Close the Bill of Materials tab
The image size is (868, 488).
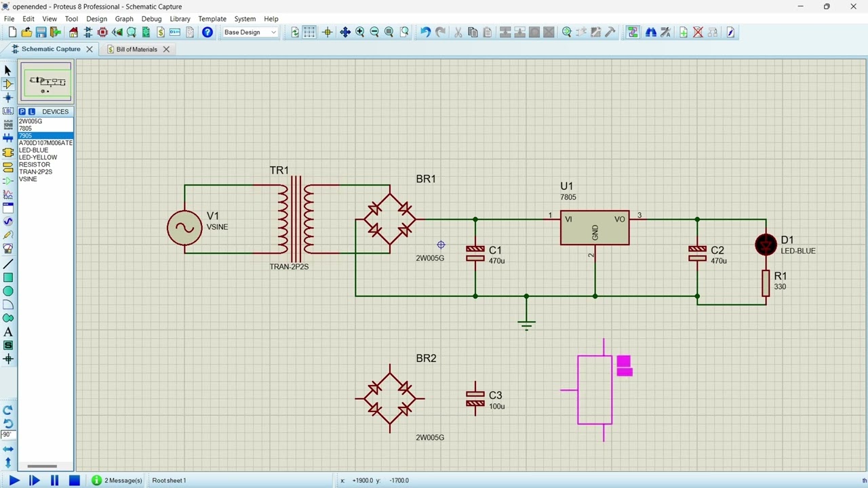pos(166,49)
